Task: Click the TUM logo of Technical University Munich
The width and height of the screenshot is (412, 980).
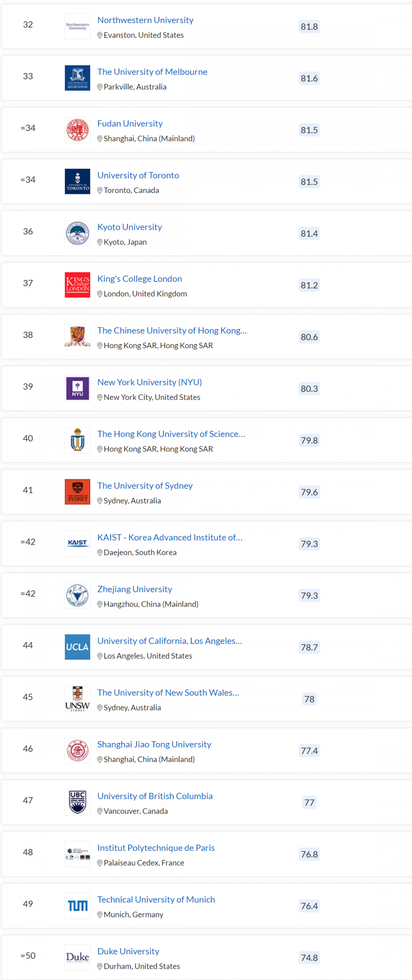Action: click(x=78, y=905)
